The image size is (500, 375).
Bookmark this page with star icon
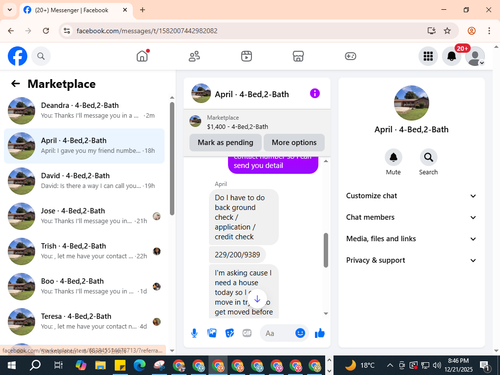(447, 31)
